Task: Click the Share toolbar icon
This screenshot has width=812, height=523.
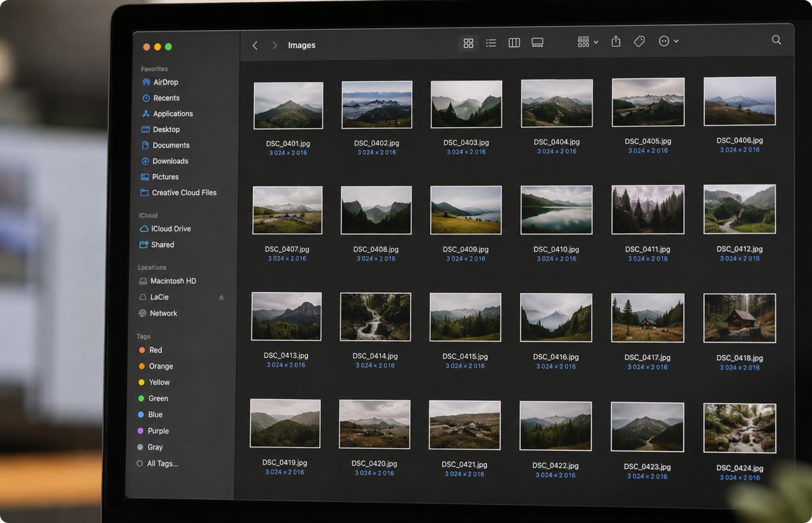Action: tap(616, 41)
